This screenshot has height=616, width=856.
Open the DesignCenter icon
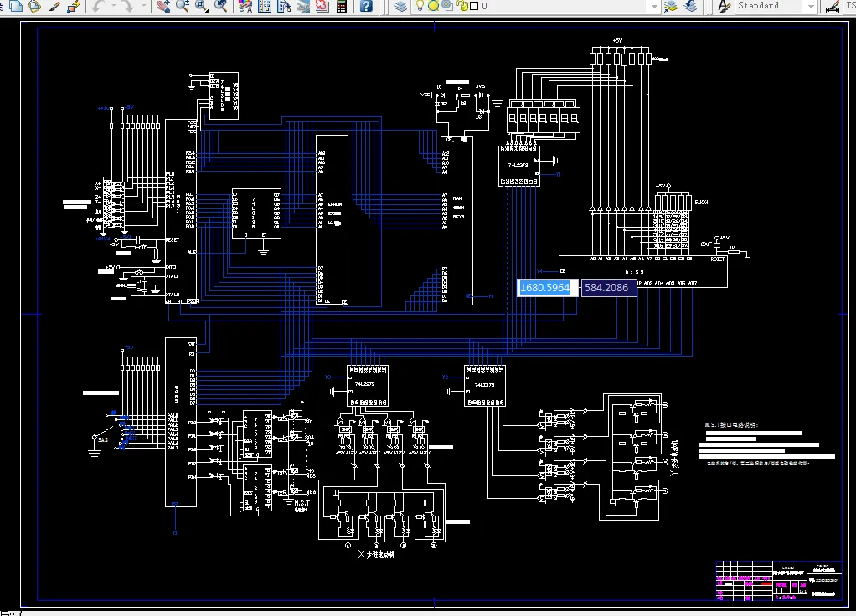(x=265, y=6)
